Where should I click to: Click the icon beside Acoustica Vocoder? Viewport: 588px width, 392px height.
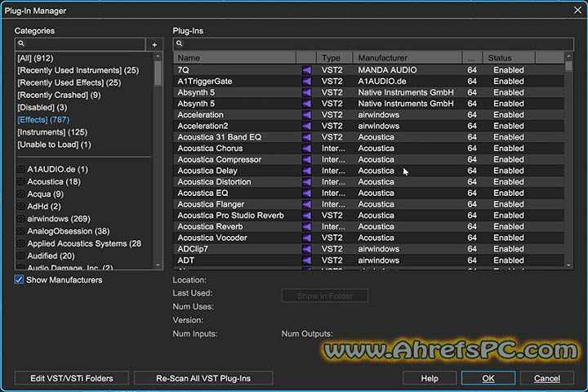(307, 238)
